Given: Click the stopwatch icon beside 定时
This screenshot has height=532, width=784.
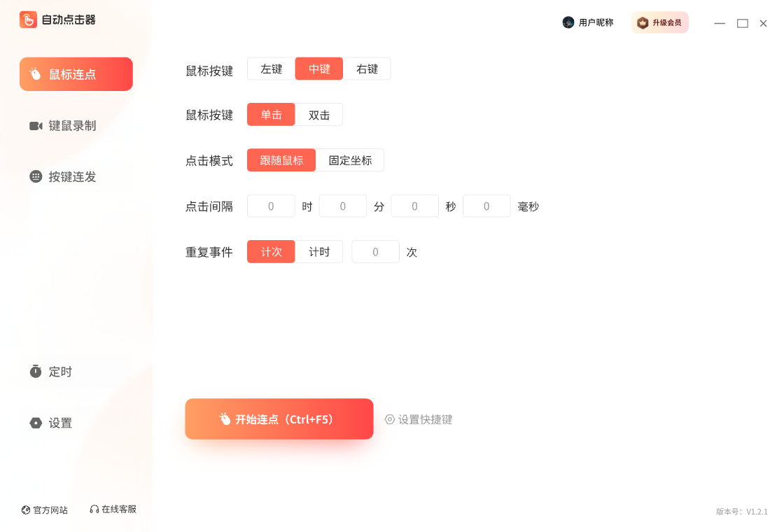Looking at the screenshot, I should point(36,372).
